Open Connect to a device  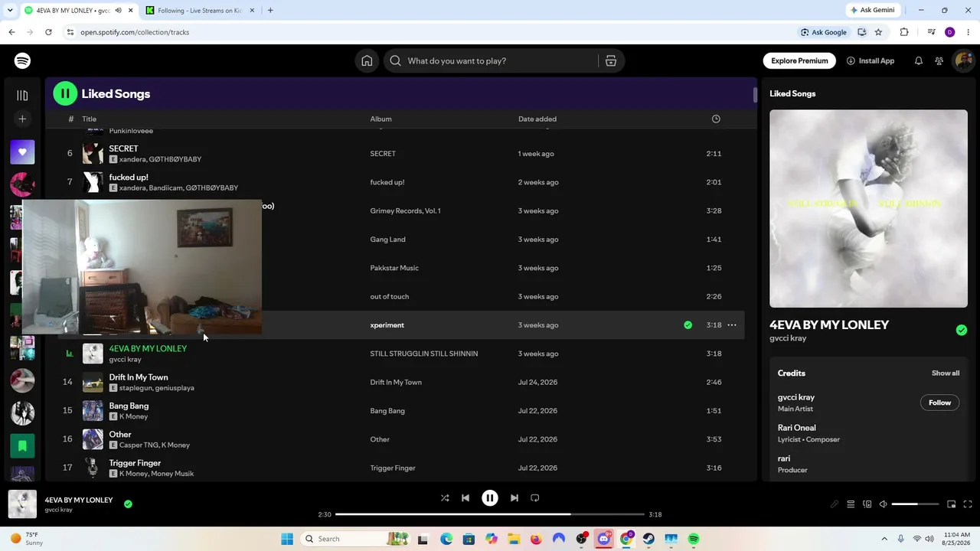click(x=867, y=504)
